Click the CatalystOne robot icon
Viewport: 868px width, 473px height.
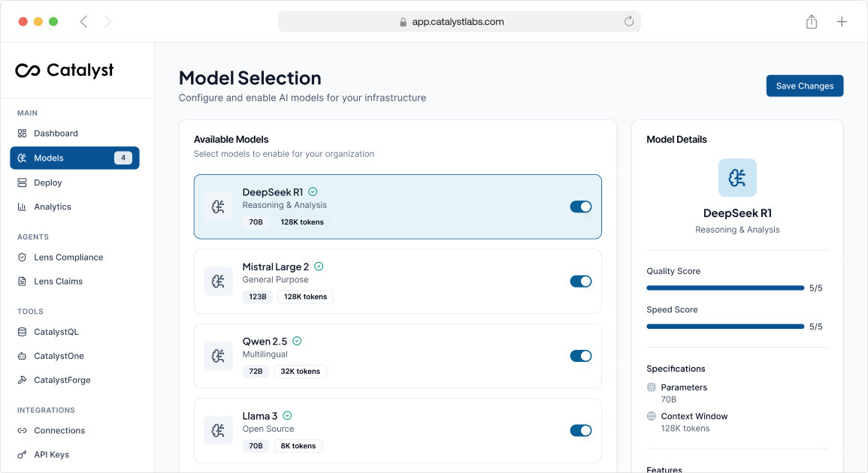pos(22,357)
